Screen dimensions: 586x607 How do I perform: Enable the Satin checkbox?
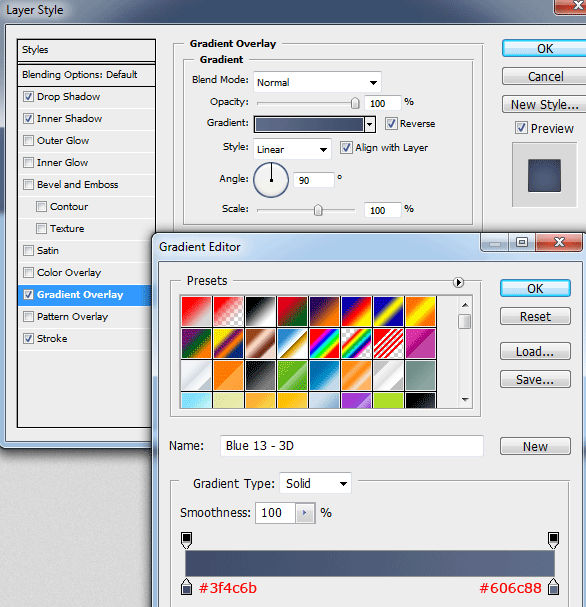click(x=28, y=251)
